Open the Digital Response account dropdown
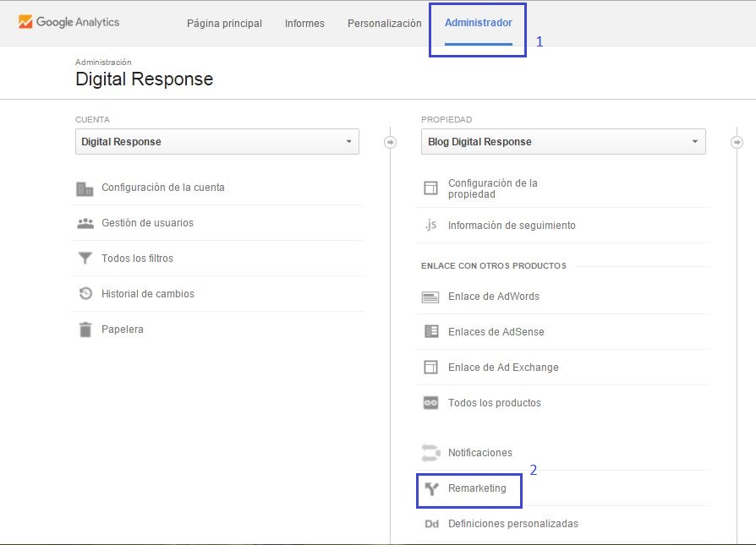This screenshot has width=756, height=545. [x=217, y=142]
